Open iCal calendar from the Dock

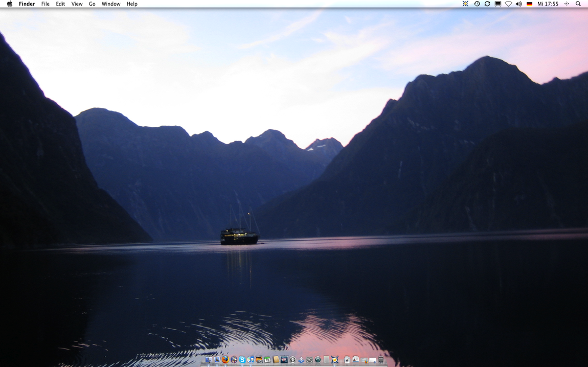click(x=267, y=360)
